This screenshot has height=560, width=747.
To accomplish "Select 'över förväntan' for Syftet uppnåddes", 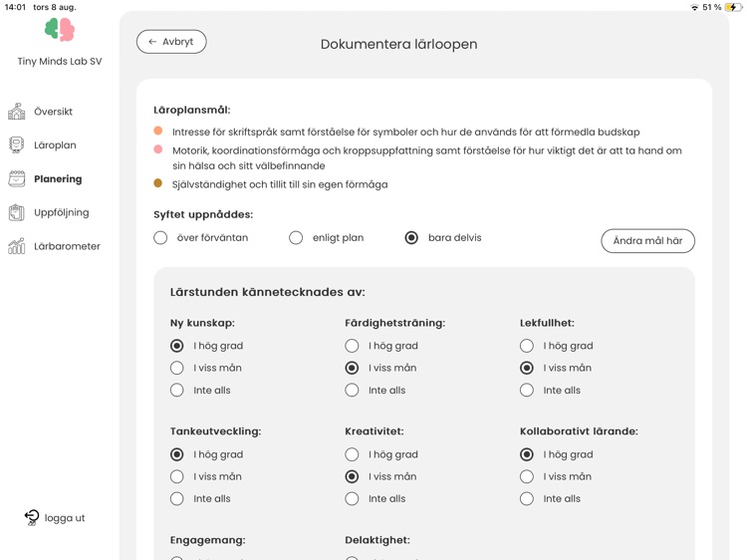I will (x=160, y=237).
